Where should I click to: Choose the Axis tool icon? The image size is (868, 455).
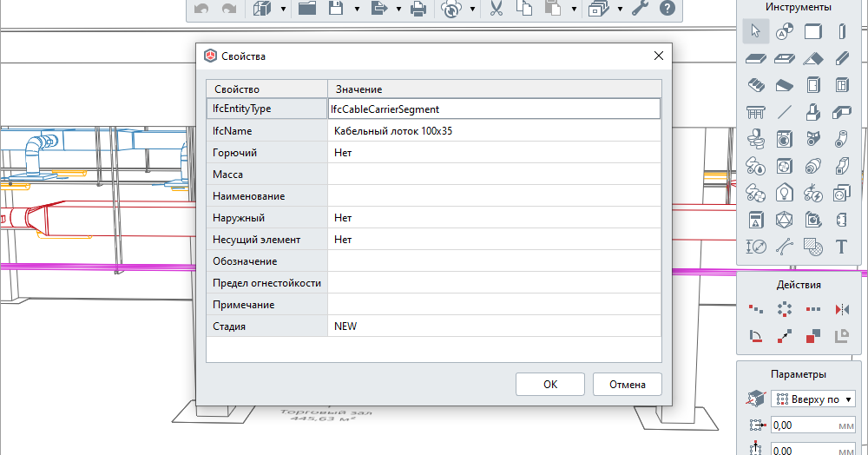point(785,31)
